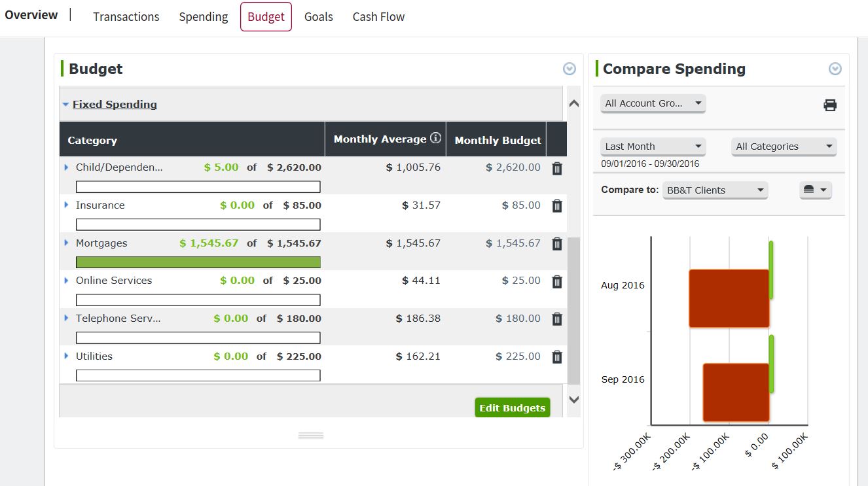Viewport: 868px width, 486px height.
Task: Expand the Child/Dependent category row
Action: point(66,167)
